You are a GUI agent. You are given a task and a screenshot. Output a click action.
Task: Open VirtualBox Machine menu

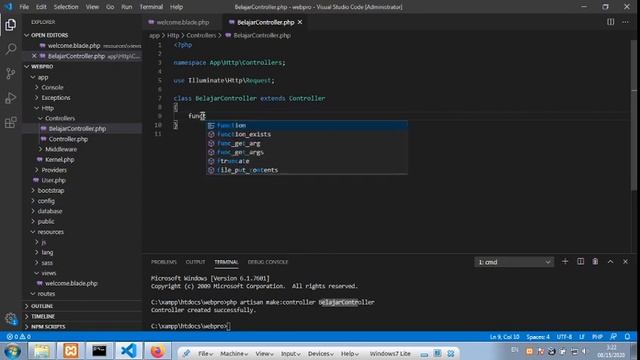click(x=234, y=353)
